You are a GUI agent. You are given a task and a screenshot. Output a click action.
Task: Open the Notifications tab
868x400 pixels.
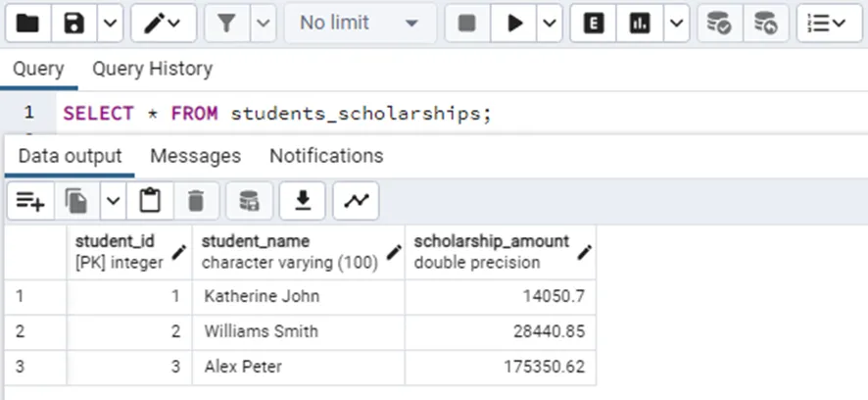tap(326, 156)
